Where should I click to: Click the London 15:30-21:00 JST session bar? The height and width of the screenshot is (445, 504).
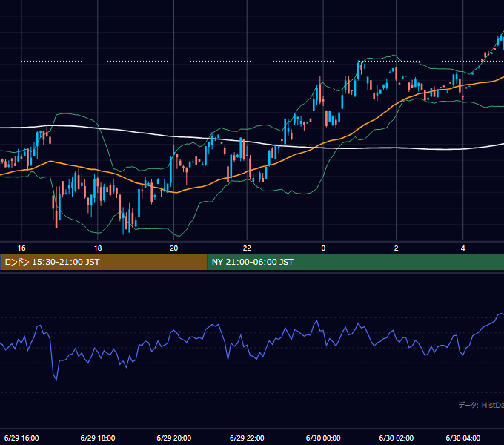[104, 262]
